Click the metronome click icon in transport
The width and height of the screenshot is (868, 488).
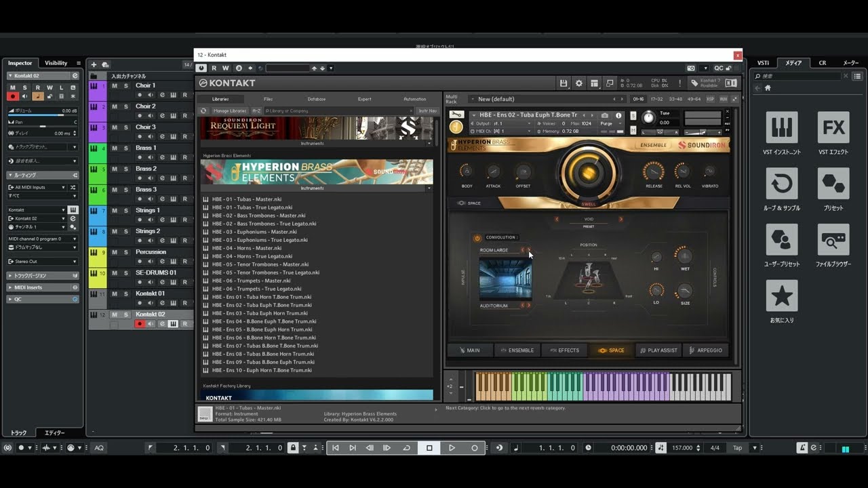[x=802, y=448]
